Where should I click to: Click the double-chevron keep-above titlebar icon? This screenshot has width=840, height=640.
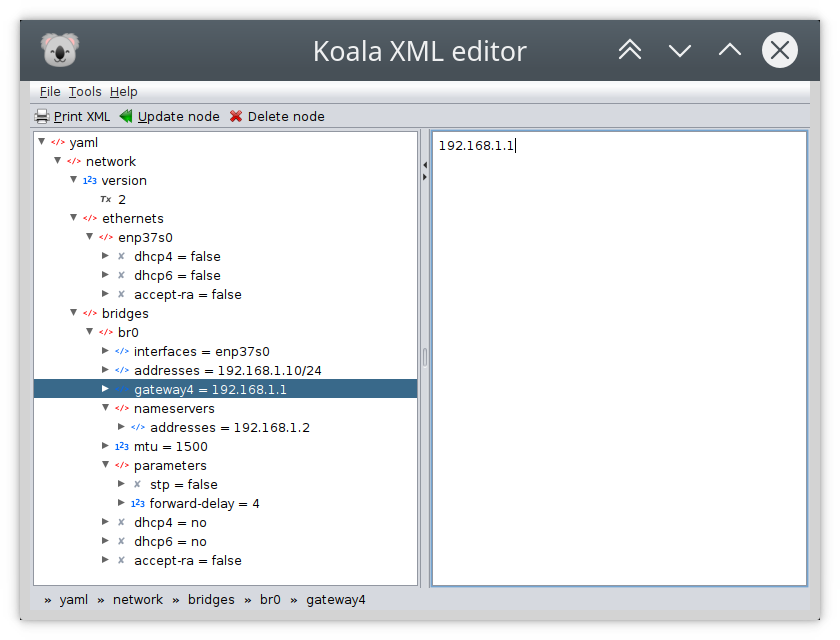tap(630, 50)
